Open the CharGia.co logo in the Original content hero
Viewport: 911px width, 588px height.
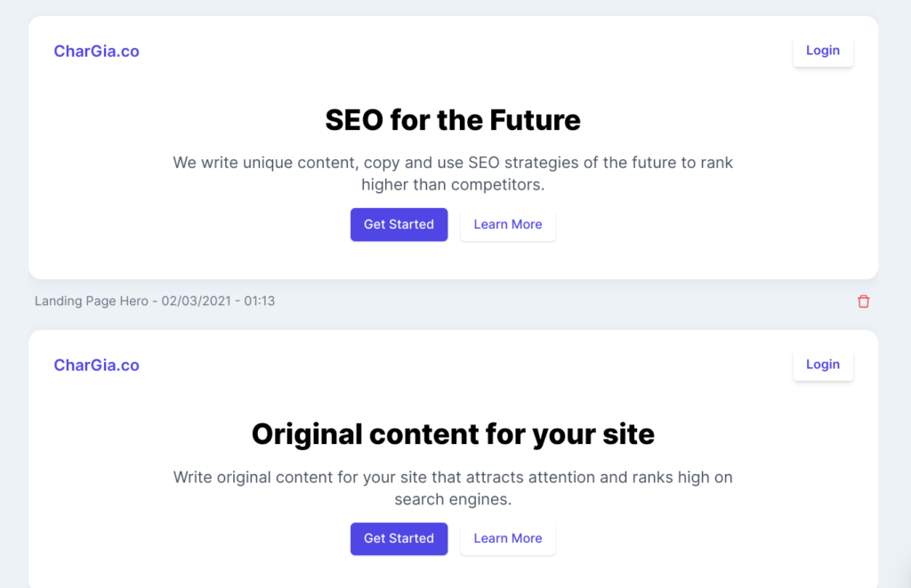pos(96,365)
